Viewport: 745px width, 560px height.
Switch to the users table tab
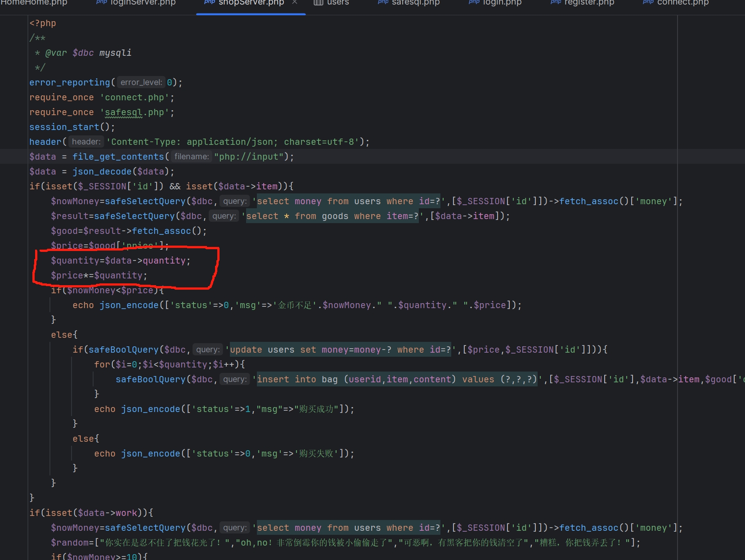tap(337, 3)
